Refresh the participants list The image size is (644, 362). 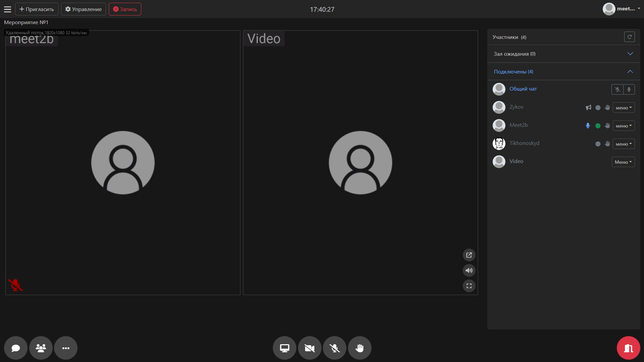pyautogui.click(x=629, y=37)
